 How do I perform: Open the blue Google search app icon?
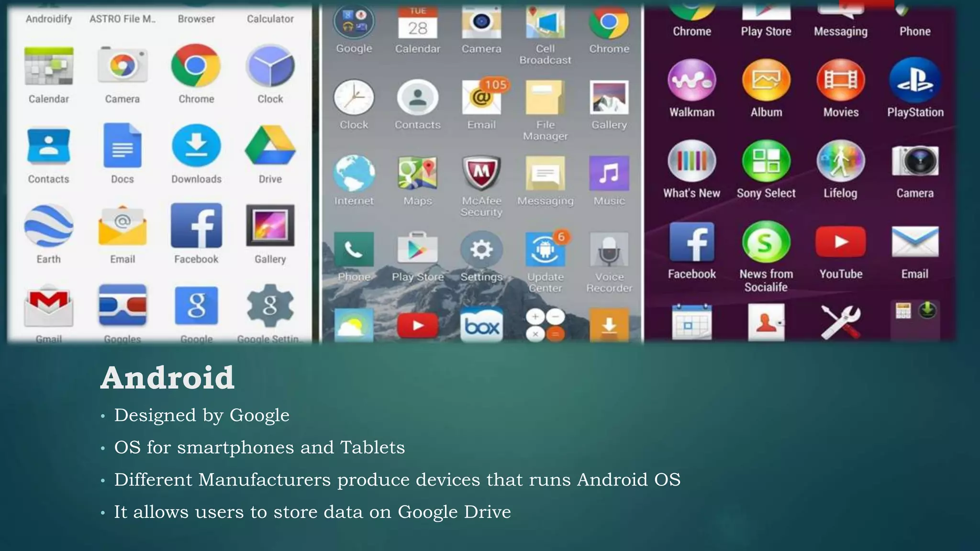196,306
